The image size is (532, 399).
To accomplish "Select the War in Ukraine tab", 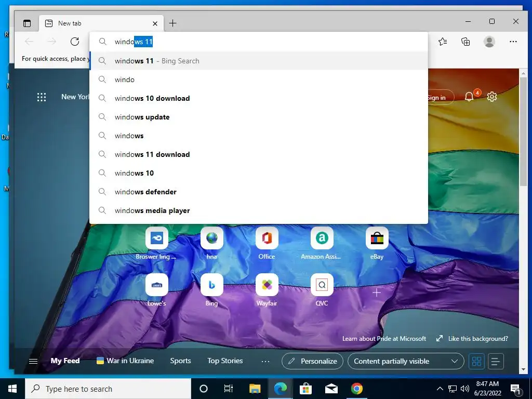I will [x=125, y=361].
